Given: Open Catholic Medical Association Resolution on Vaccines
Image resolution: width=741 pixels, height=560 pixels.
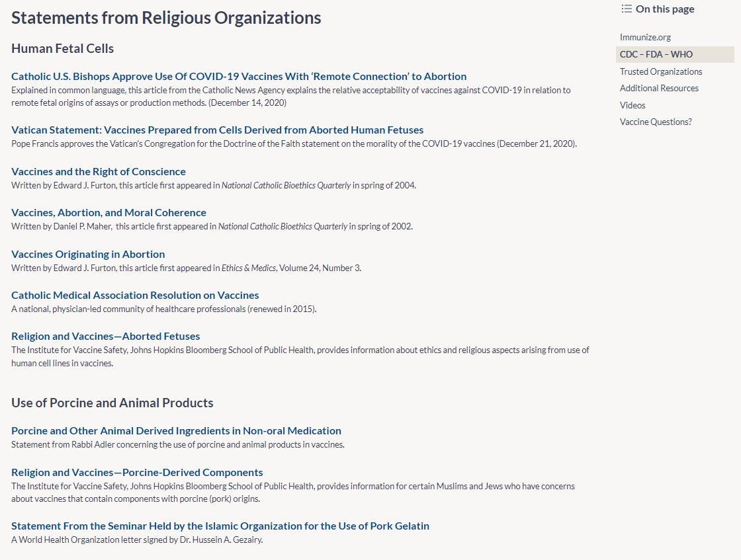Looking at the screenshot, I should tap(135, 296).
